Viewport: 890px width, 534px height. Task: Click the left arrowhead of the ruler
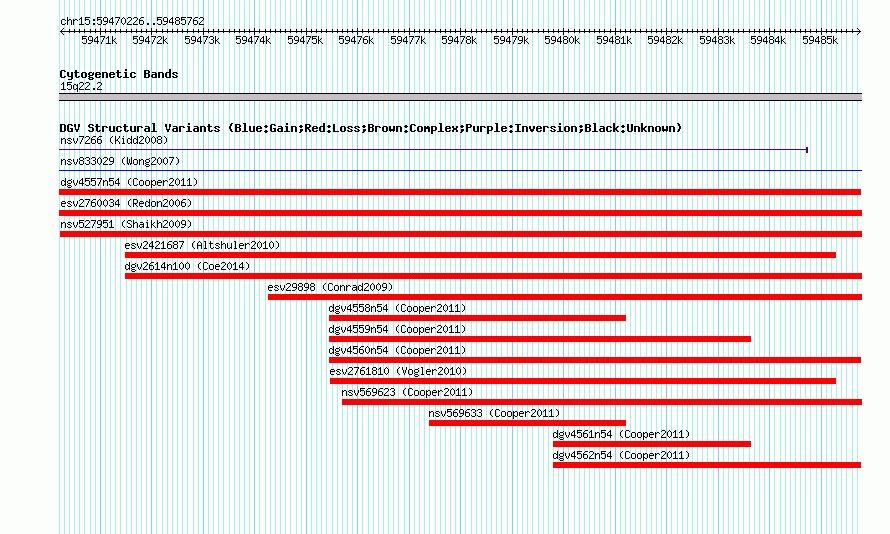(x=62, y=32)
